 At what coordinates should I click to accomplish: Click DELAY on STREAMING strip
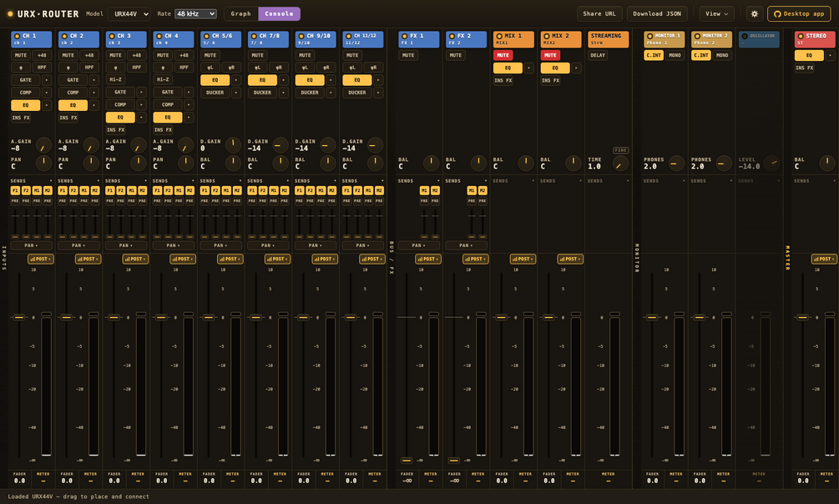pyautogui.click(x=598, y=55)
